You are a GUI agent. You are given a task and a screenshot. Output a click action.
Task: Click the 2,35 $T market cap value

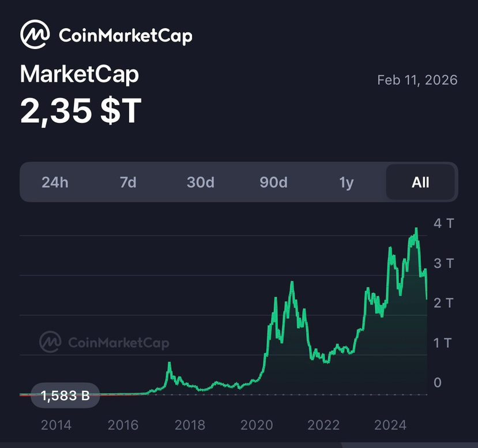pyautogui.click(x=81, y=111)
